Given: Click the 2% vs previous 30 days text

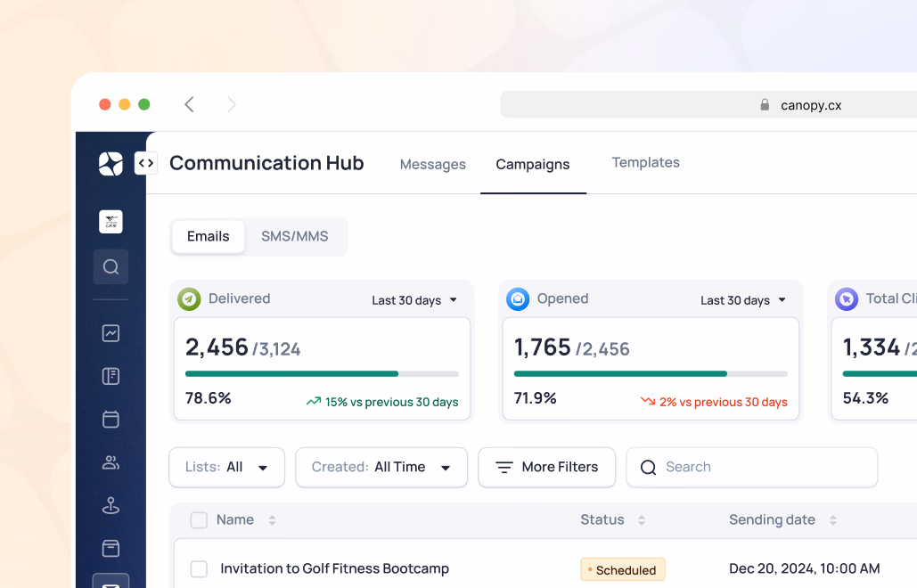Looking at the screenshot, I should (724, 402).
